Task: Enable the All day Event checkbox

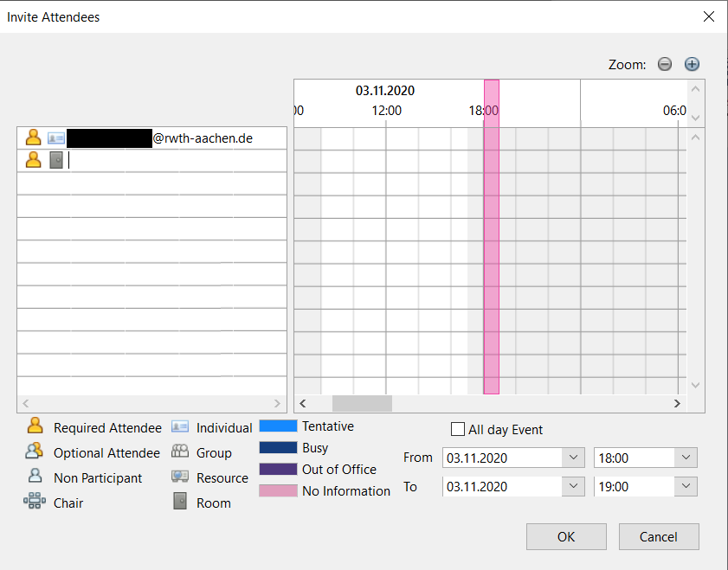Action: pos(457,429)
